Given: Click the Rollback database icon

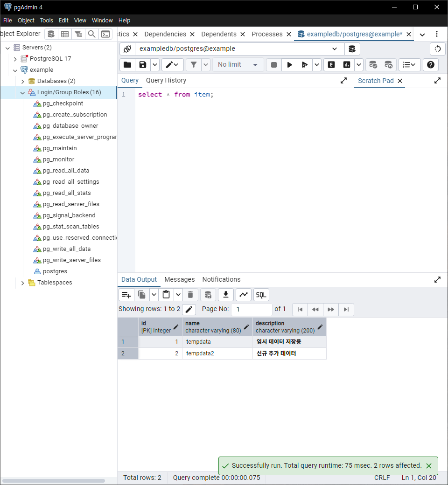Looking at the screenshot, I should (x=388, y=65).
